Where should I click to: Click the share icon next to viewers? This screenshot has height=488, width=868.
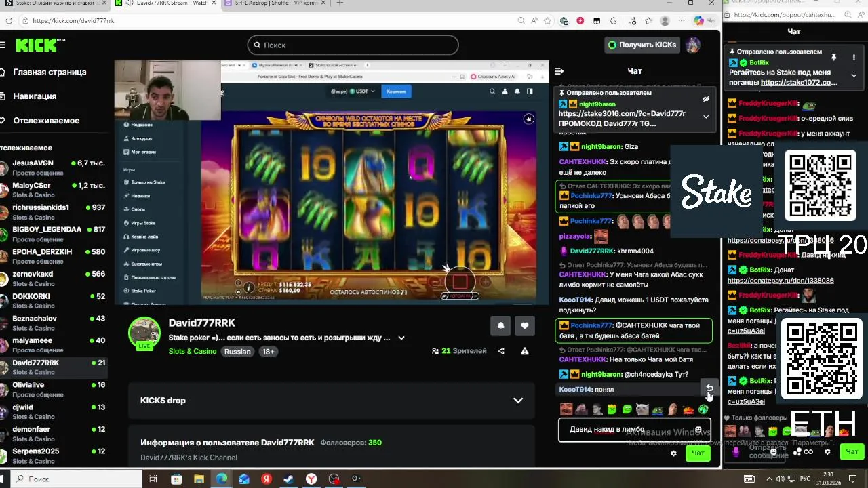coord(501,351)
